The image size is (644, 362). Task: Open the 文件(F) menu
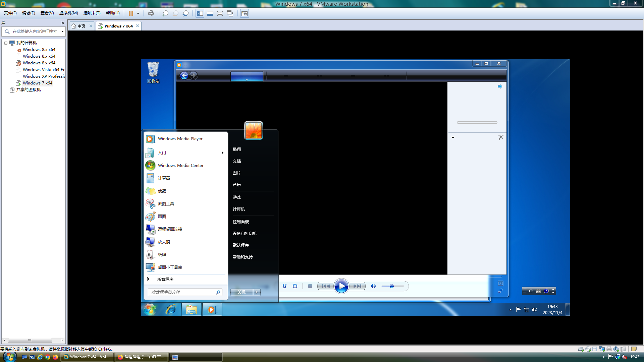click(10, 13)
